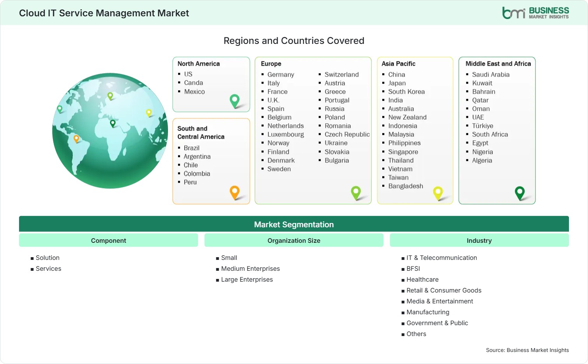Image resolution: width=588 pixels, height=364 pixels.
Task: Select Portugal in Europe list
Action: coord(337,100)
